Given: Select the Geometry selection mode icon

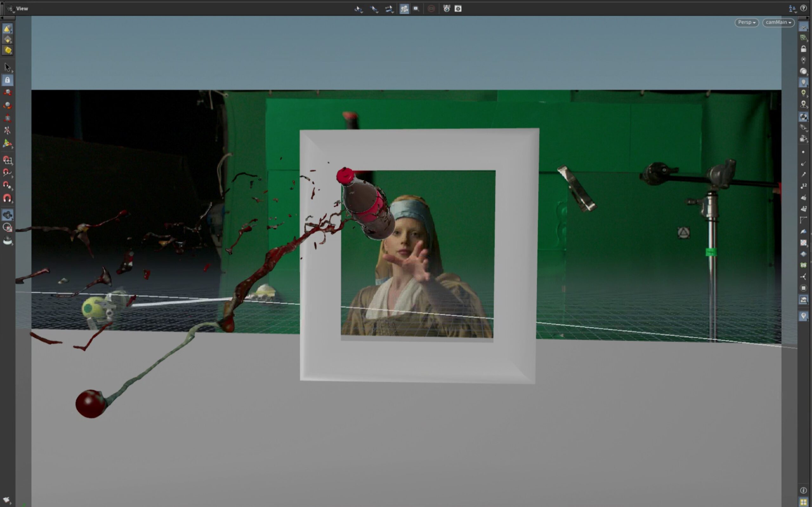Looking at the screenshot, I should tap(7, 40).
